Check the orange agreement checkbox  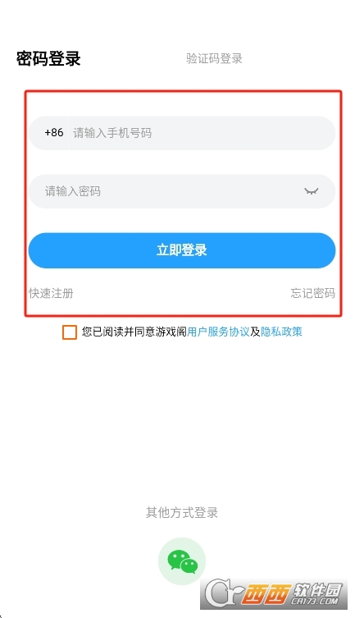(70, 332)
